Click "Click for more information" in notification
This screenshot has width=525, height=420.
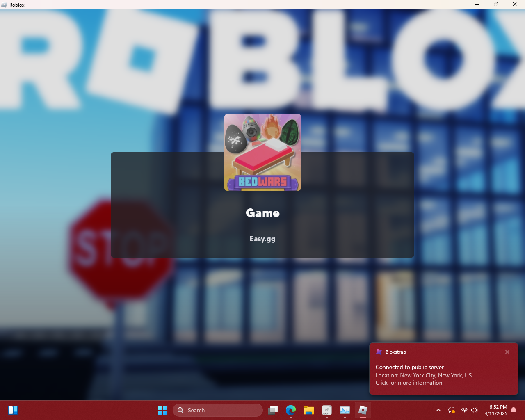[x=409, y=383]
